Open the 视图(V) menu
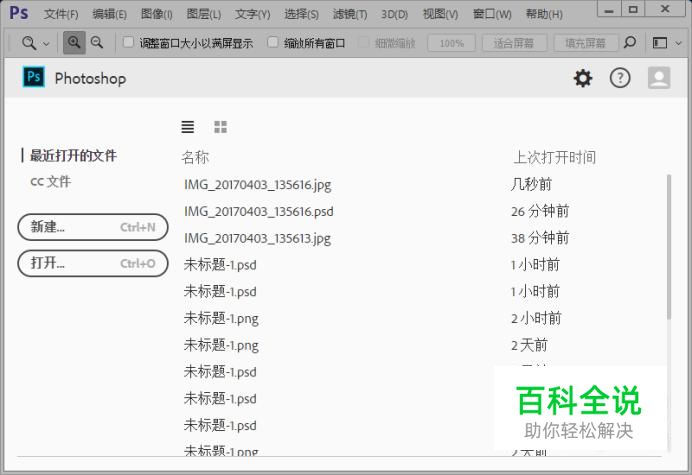The height and width of the screenshot is (475, 692). coord(440,14)
